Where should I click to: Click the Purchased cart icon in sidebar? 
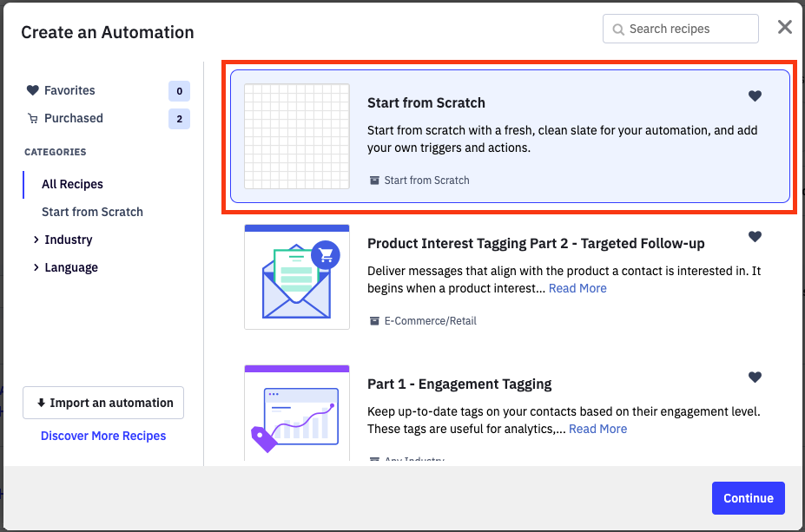[33, 119]
